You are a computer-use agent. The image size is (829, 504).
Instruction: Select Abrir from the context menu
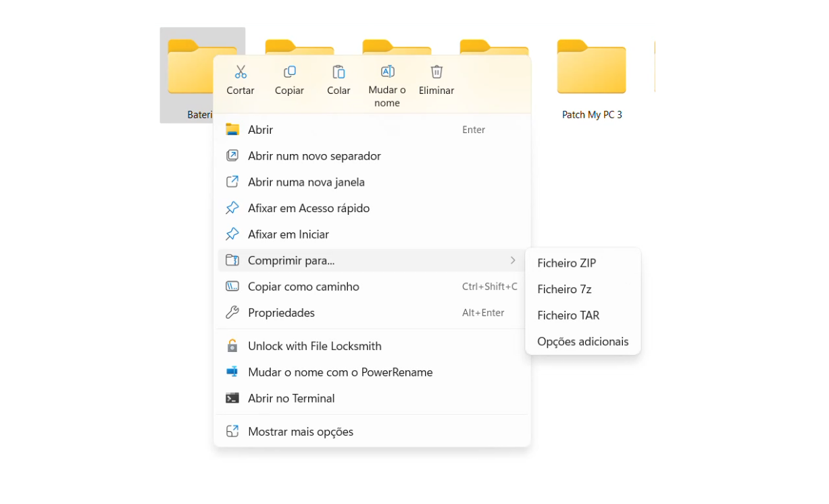[261, 130]
